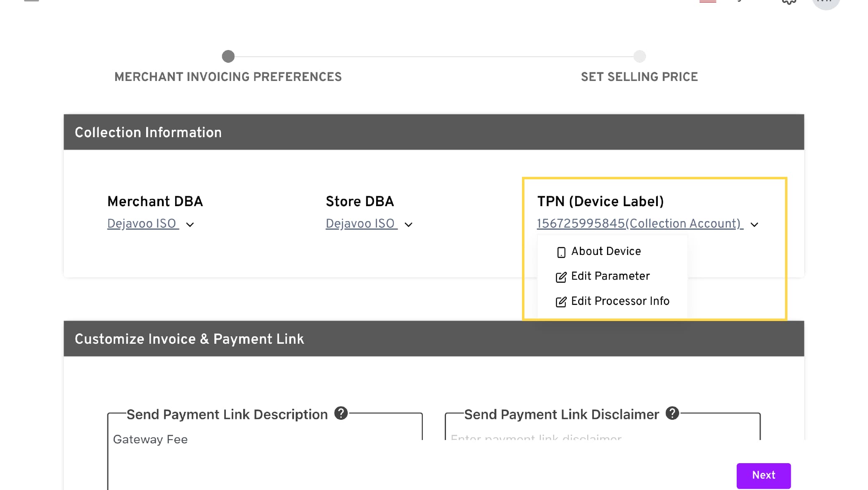This screenshot has width=868, height=490.
Task: Collapse the TPN Device Label dropdown chevron
Action: tap(754, 225)
